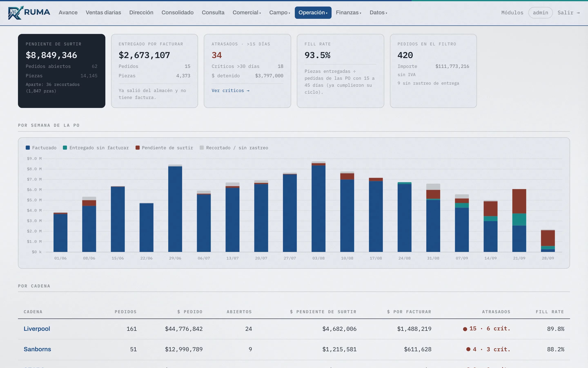Screen dimensions: 588x368
Task: Click the $12,990,789 pedido amount
Action: pyautogui.click(x=184, y=349)
